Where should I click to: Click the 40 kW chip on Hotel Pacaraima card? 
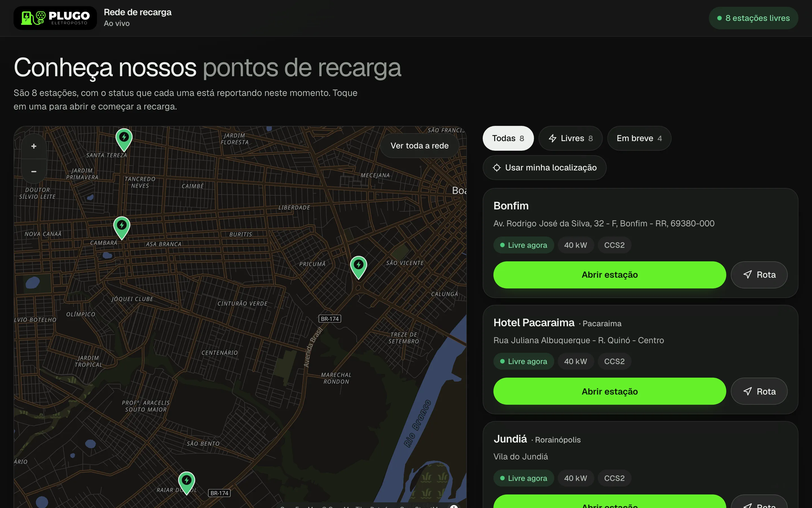575,362
